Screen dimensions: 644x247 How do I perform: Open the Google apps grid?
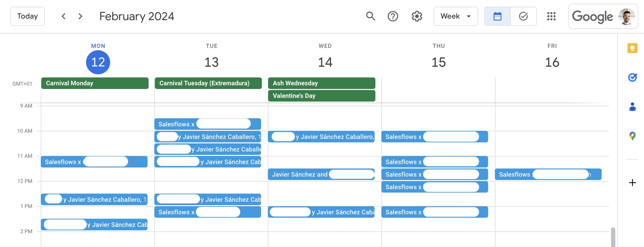(x=551, y=16)
